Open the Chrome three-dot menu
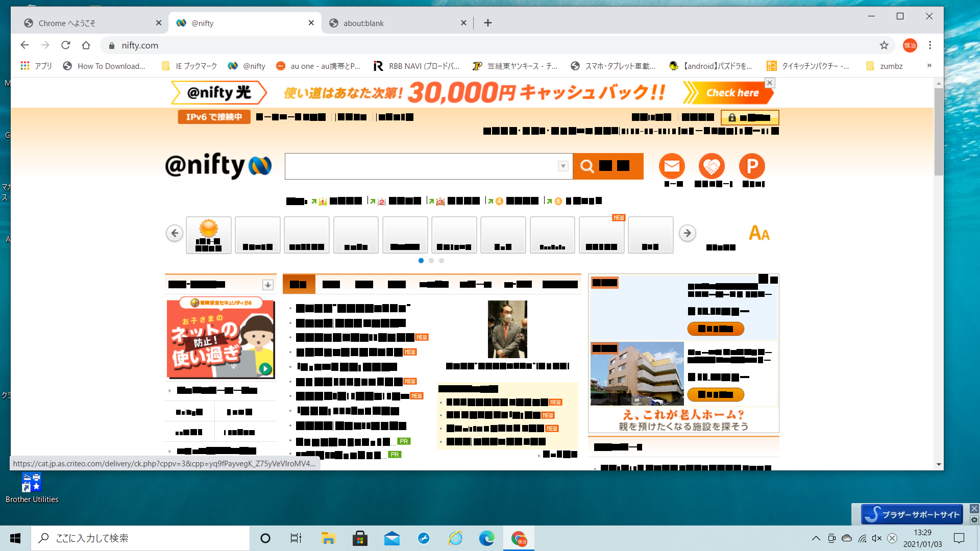Screen dimensions: 980x551 [930, 45]
